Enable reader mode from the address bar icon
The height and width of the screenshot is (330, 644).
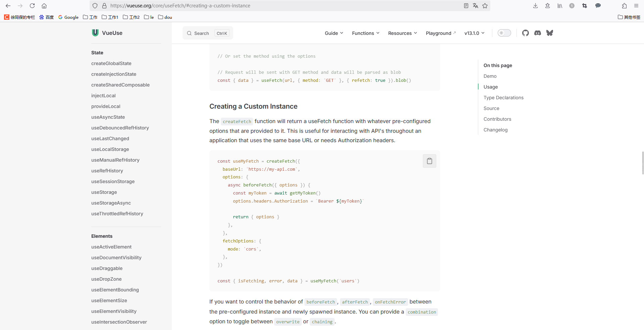click(466, 6)
